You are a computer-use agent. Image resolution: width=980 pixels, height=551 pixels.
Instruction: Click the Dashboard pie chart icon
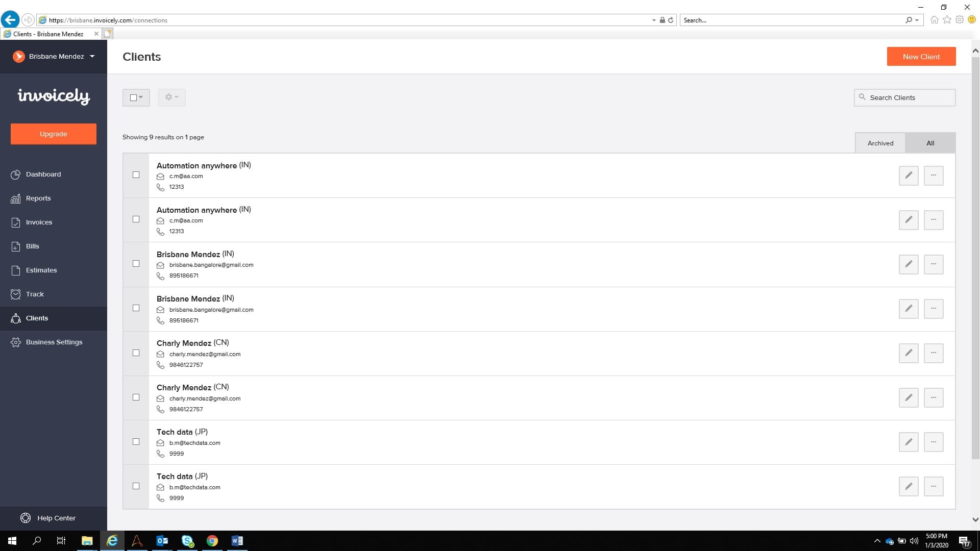click(x=16, y=174)
